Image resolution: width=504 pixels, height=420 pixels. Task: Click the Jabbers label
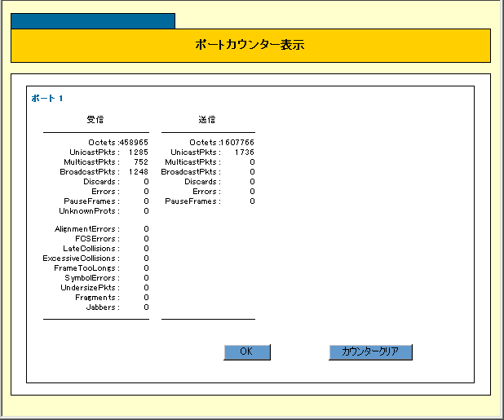pyautogui.click(x=102, y=307)
